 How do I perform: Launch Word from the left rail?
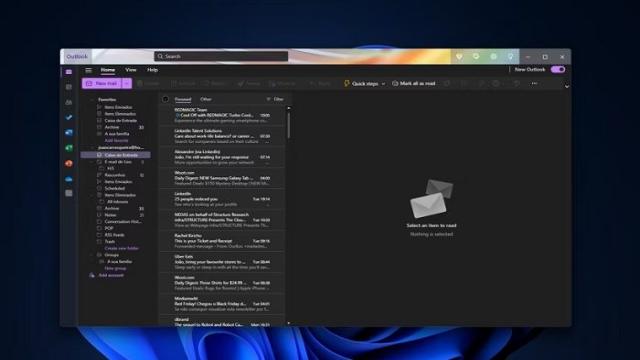69,133
